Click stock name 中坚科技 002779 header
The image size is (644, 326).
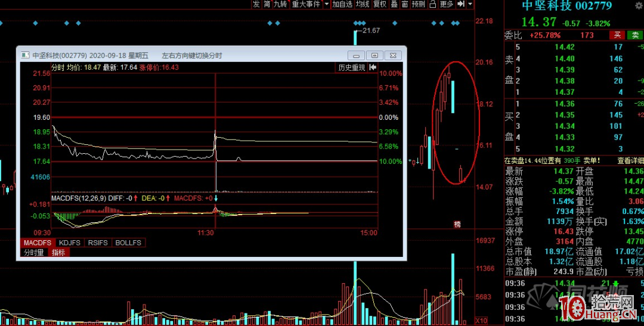point(567,6)
